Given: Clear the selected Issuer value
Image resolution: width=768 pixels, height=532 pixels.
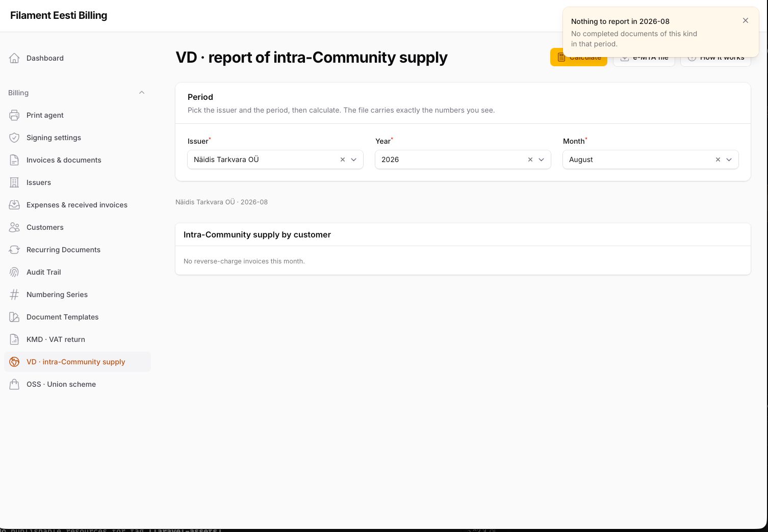Looking at the screenshot, I should click(x=343, y=159).
